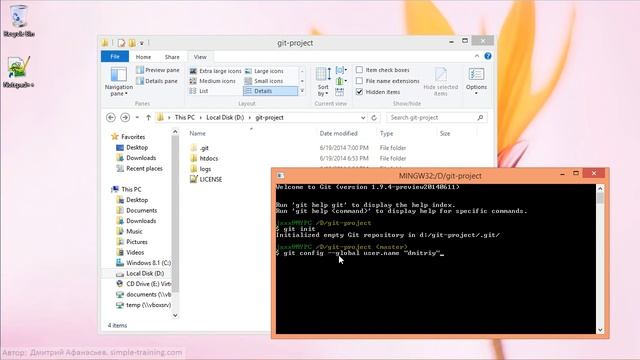The height and width of the screenshot is (360, 640).
Task: Open the Notepad++ desktop shortcut
Action: (x=18, y=71)
